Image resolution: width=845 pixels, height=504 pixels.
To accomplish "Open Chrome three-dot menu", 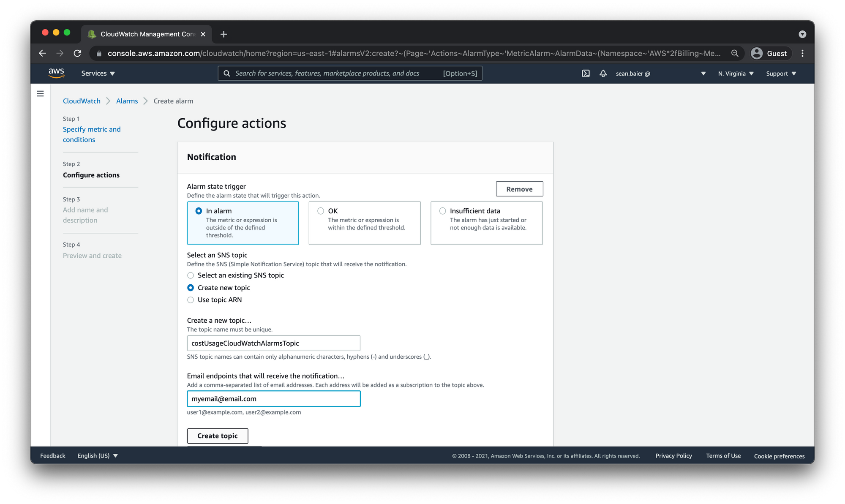I will (x=802, y=53).
